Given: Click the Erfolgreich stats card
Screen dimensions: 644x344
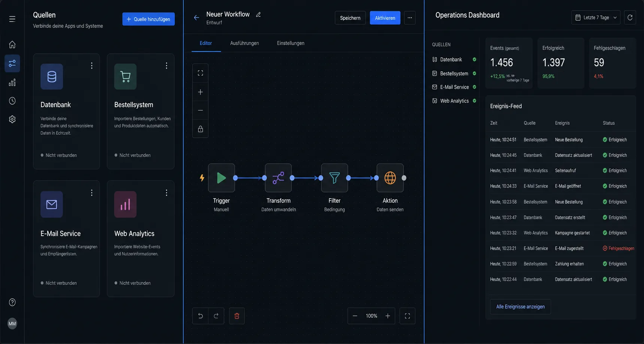Looking at the screenshot, I should [x=561, y=63].
